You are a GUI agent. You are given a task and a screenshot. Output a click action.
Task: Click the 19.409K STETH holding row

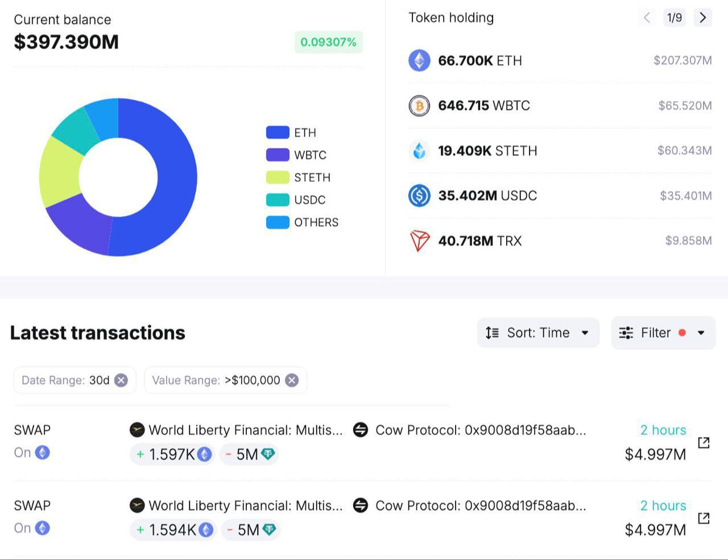[560, 151]
